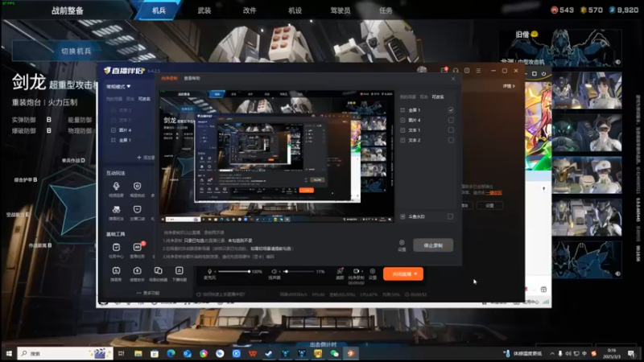Open arrow dropdown on orange 关闭直播 button

tap(416, 274)
